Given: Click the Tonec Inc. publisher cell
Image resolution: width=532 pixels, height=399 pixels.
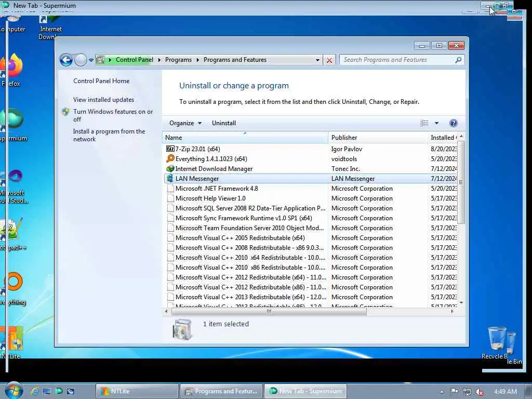Looking at the screenshot, I should [345, 168].
